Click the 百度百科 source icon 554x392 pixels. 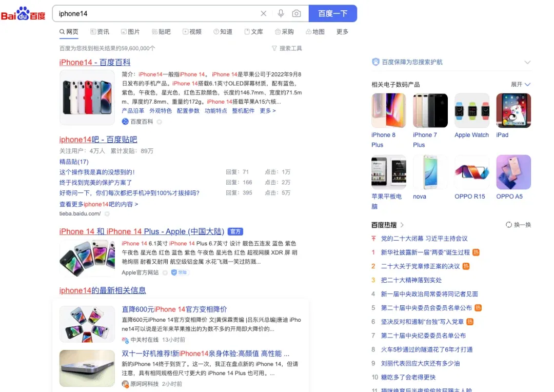125,122
